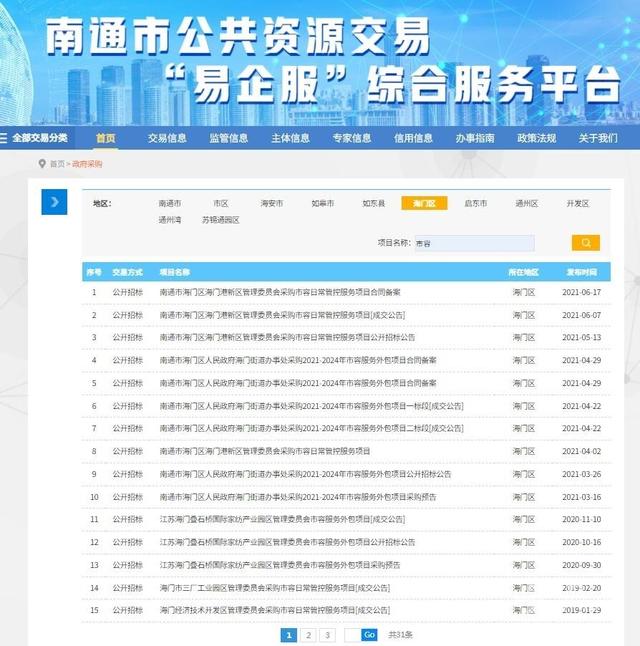Image resolution: width=640 pixels, height=646 pixels.
Task: Open the 全部交易分类 hamburger menu
Action: [34, 138]
